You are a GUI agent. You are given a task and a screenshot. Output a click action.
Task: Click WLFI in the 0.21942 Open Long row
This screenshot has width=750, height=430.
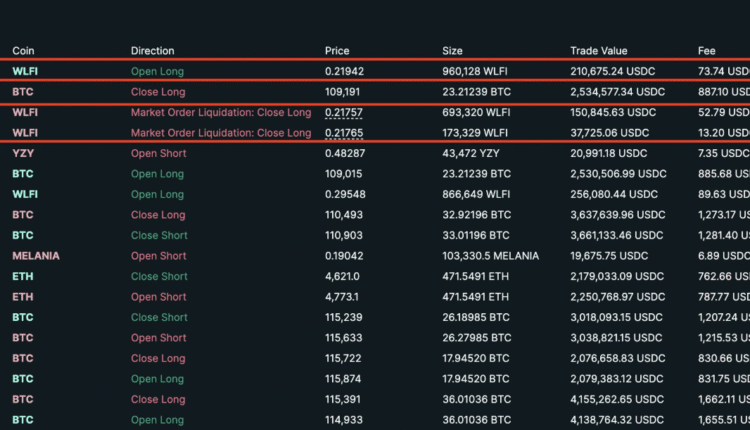pyautogui.click(x=25, y=71)
